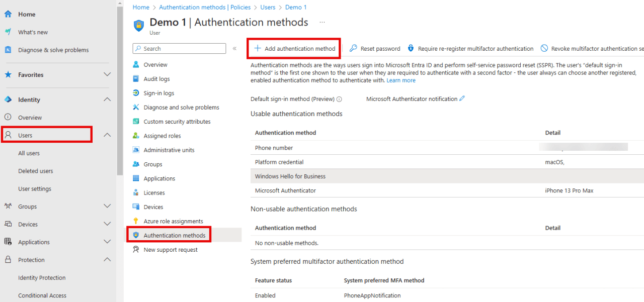The width and height of the screenshot is (644, 302).
Task: Open the ellipsis more options menu
Action: 322,23
